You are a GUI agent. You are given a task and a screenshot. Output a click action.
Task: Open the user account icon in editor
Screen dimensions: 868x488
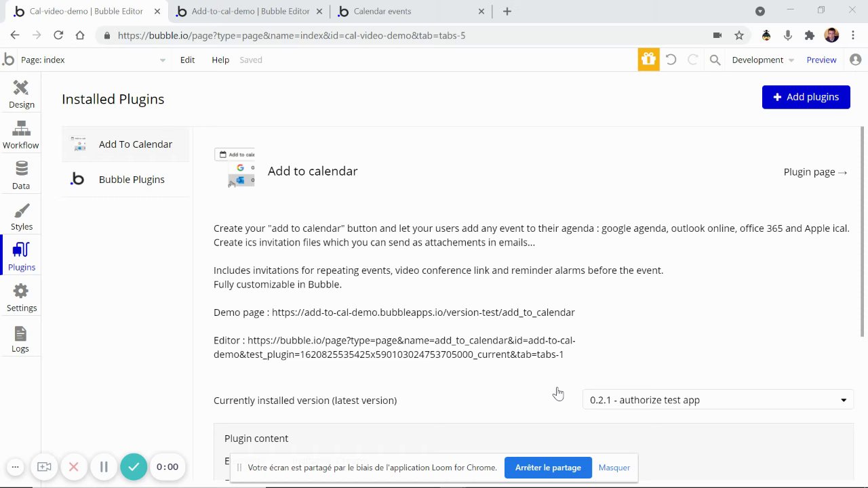(855, 60)
